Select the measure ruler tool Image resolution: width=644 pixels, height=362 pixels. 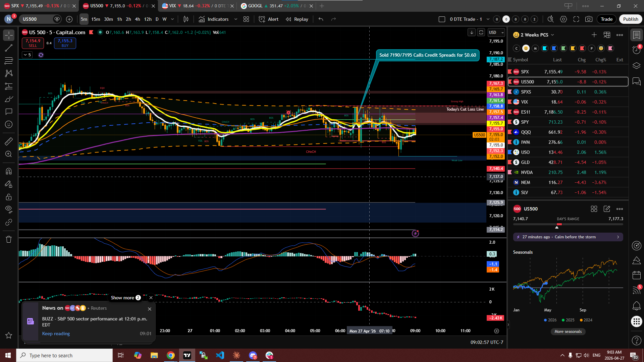tap(9, 141)
